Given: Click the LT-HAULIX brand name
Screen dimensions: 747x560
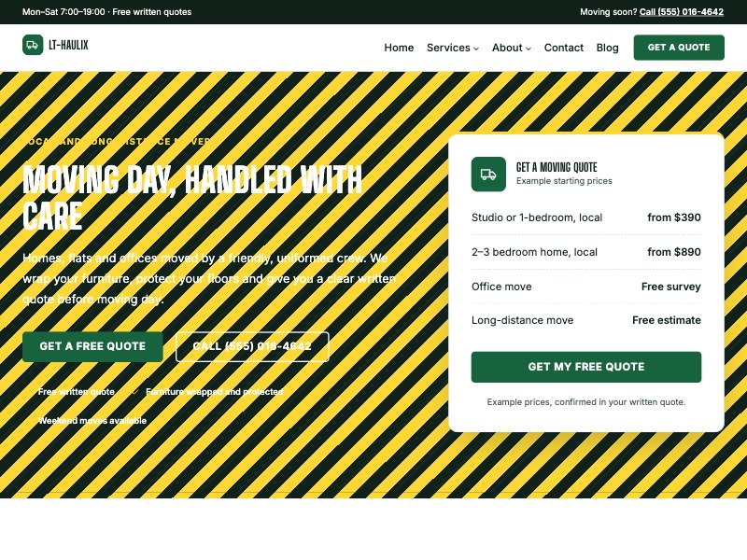Looking at the screenshot, I should pos(68,45).
